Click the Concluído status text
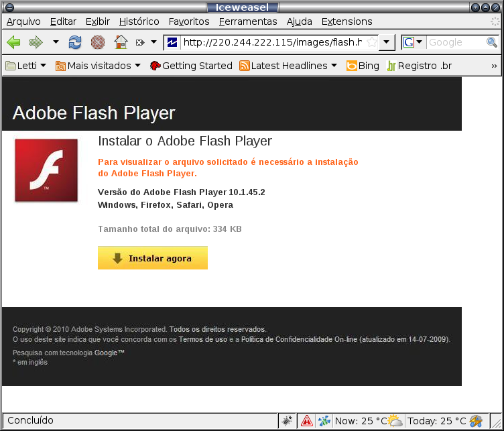Viewport: 504px width, 431px height. pyautogui.click(x=31, y=420)
